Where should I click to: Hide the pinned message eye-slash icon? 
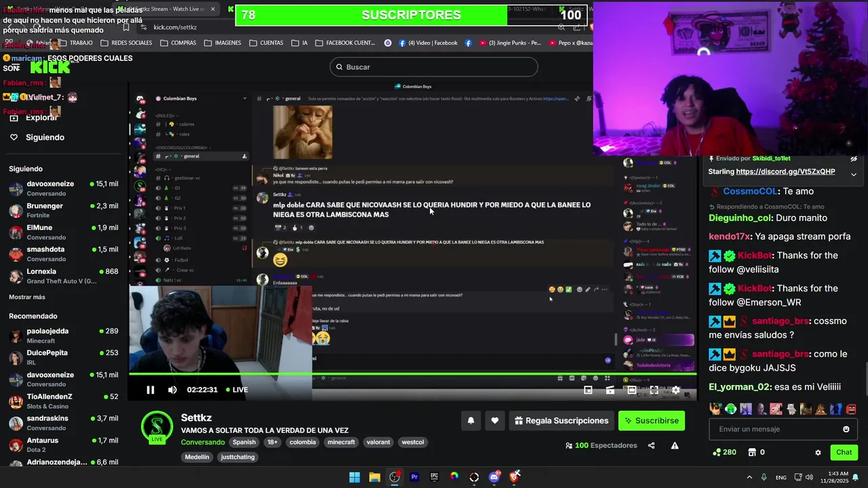coord(854,159)
